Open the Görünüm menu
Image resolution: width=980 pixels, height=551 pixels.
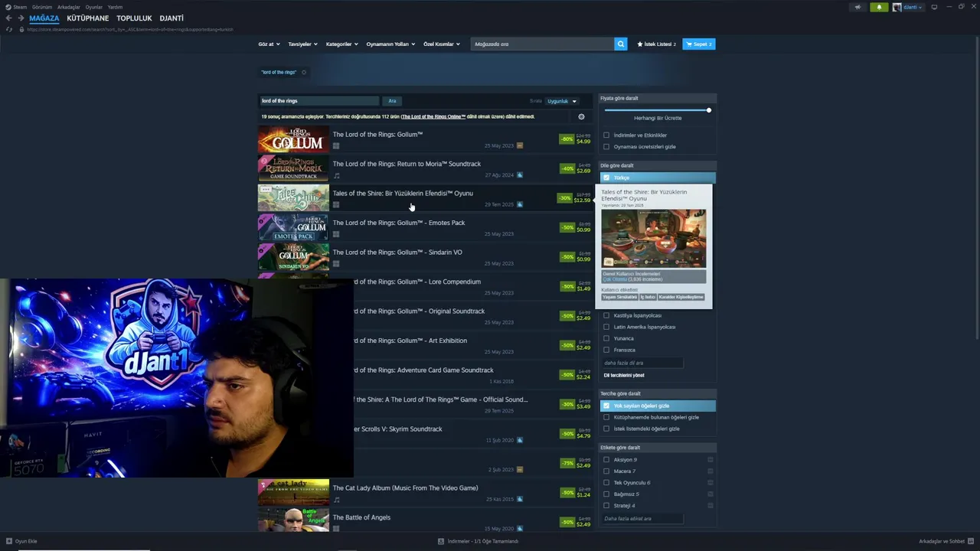(x=42, y=7)
